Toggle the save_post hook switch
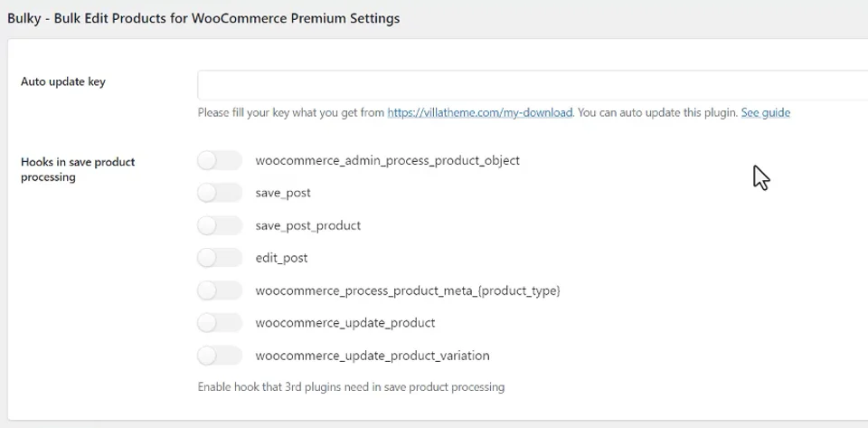868x428 pixels. coord(220,194)
